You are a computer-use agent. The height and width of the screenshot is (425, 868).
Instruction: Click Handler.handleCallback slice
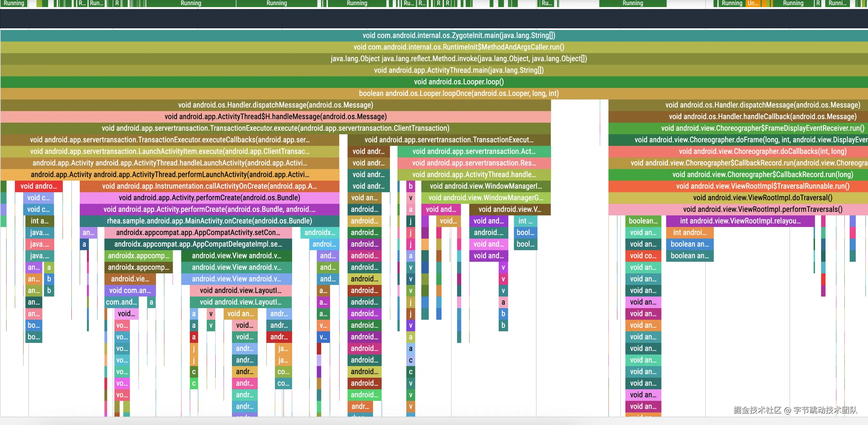click(762, 117)
